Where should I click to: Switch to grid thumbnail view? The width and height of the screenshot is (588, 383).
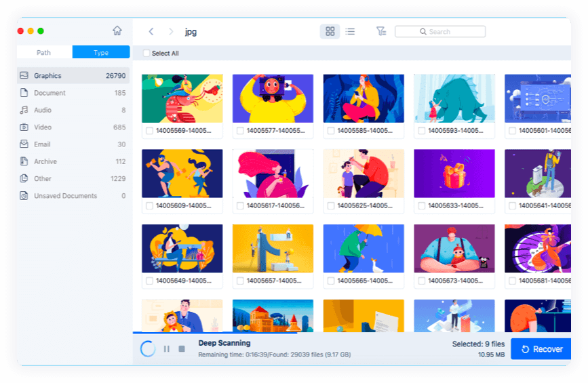pyautogui.click(x=330, y=31)
